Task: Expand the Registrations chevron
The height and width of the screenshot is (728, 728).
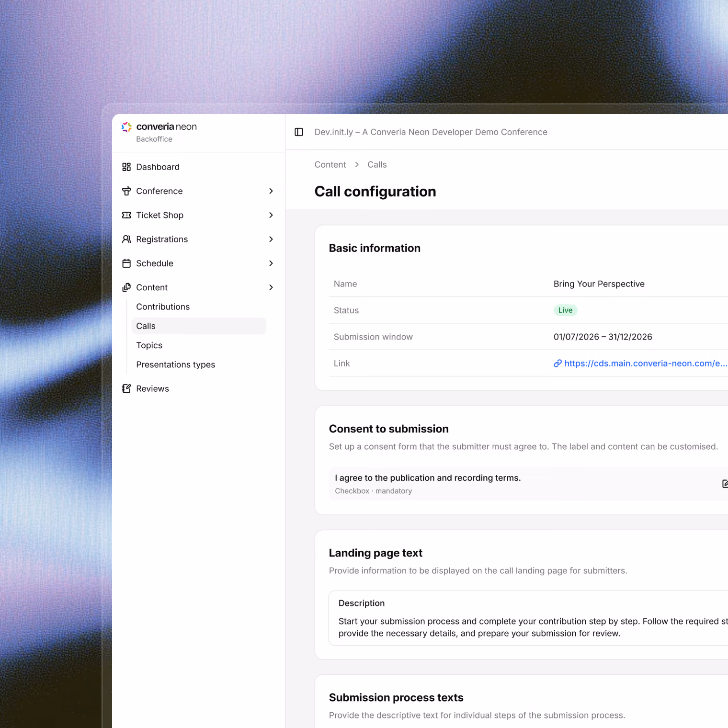Action: (x=271, y=239)
